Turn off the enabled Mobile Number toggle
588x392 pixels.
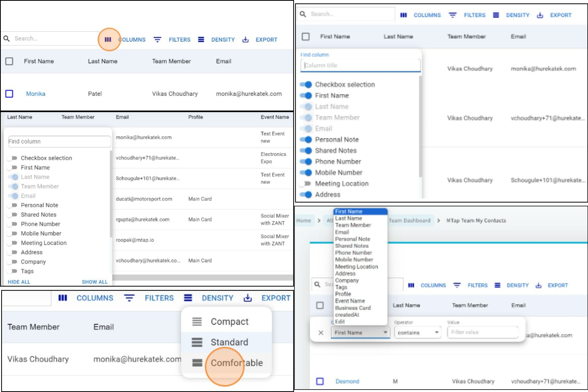(306, 172)
